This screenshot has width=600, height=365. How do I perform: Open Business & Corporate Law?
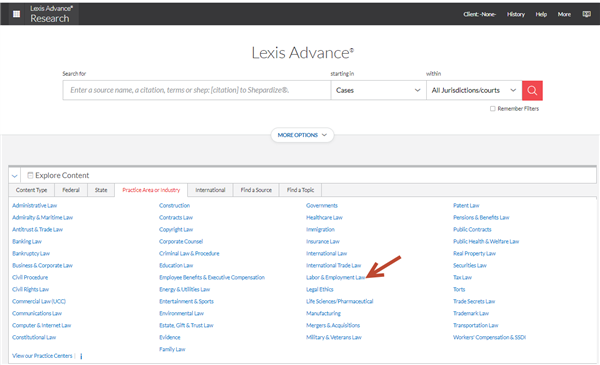[x=42, y=266]
